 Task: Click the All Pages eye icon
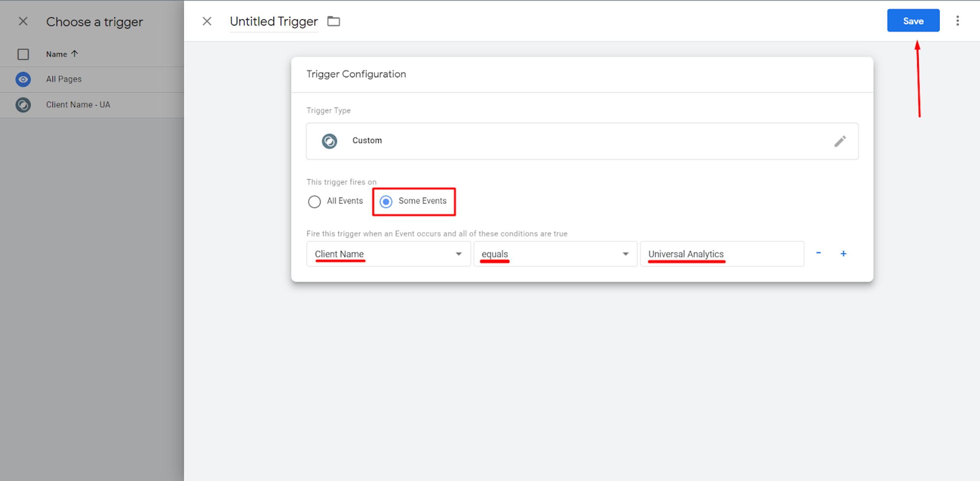coord(23,79)
